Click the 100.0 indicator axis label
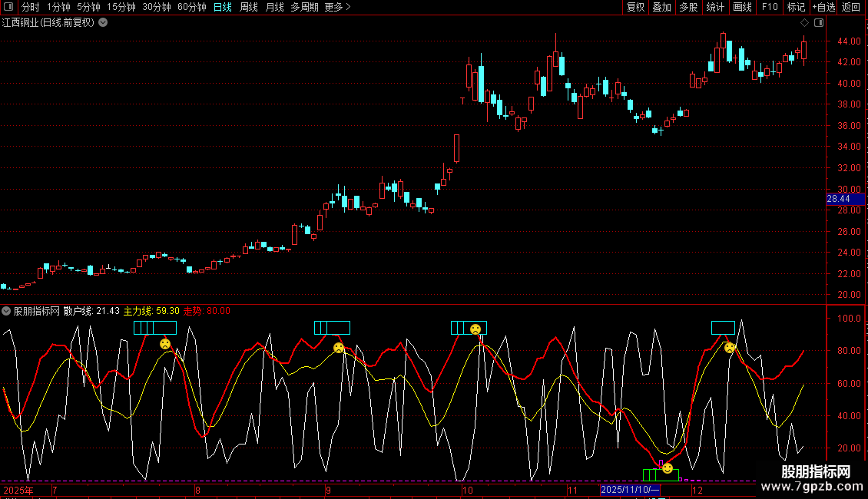 pyautogui.click(x=849, y=318)
